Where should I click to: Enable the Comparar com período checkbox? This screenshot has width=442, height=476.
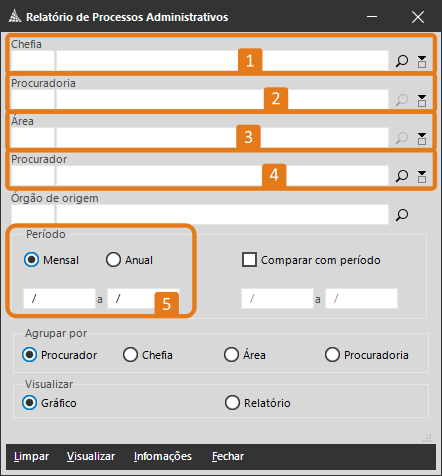(x=249, y=260)
